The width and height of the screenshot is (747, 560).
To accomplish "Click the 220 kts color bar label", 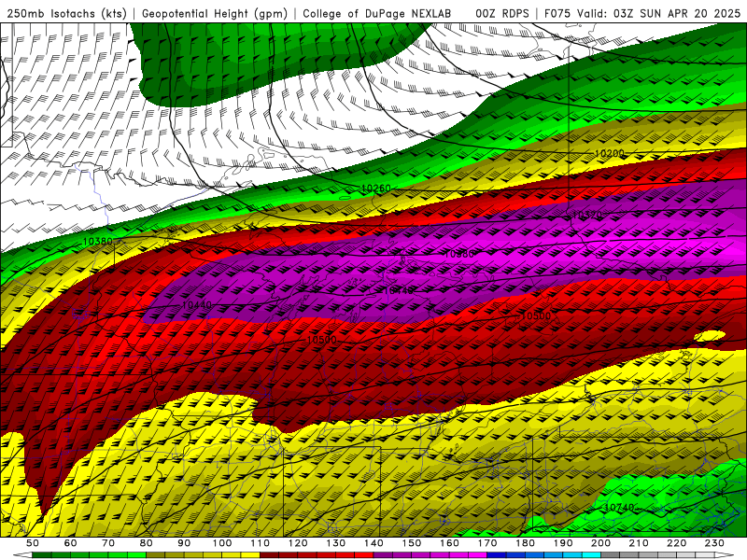I will click(x=677, y=543).
